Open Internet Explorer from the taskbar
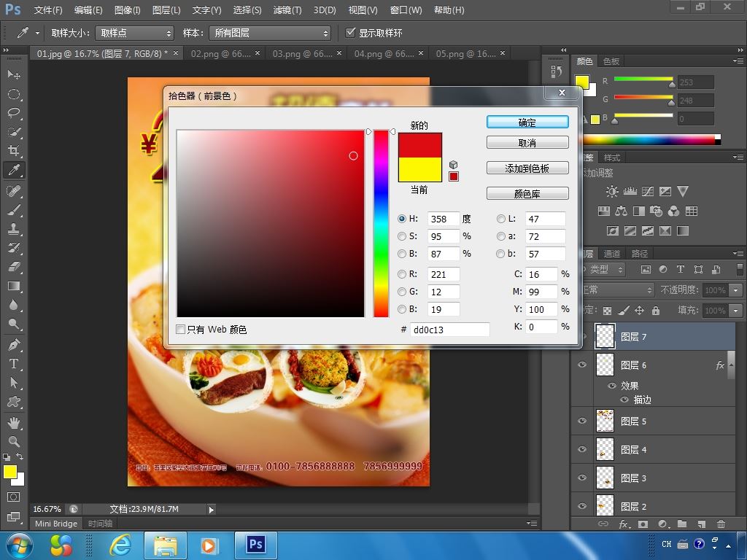747x560 pixels. click(120, 545)
